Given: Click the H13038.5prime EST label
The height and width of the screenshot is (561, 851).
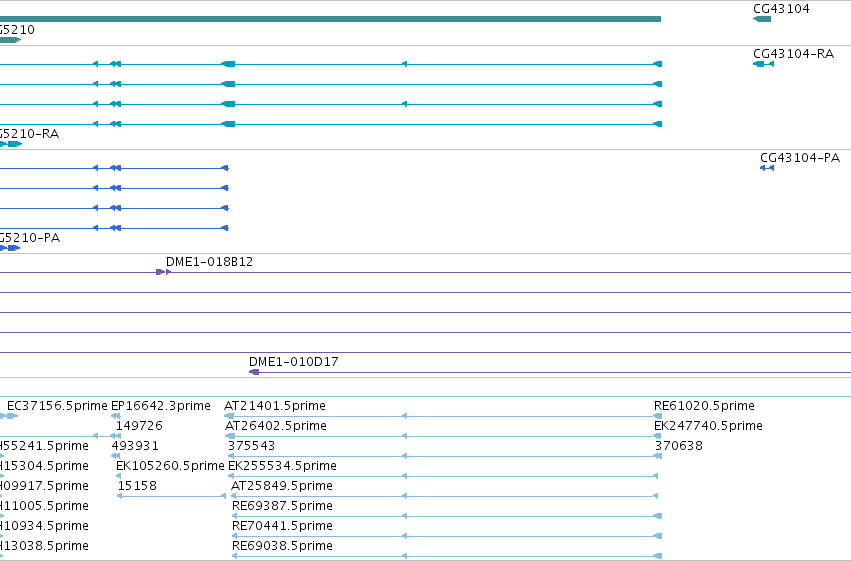Looking at the screenshot, I should 44,546.
